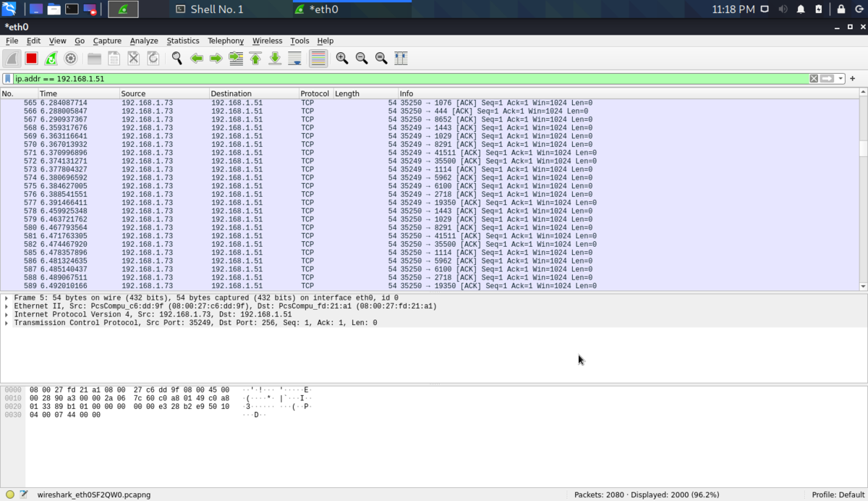This screenshot has height=501, width=868.
Task: Save the capture file icon
Action: [114, 59]
